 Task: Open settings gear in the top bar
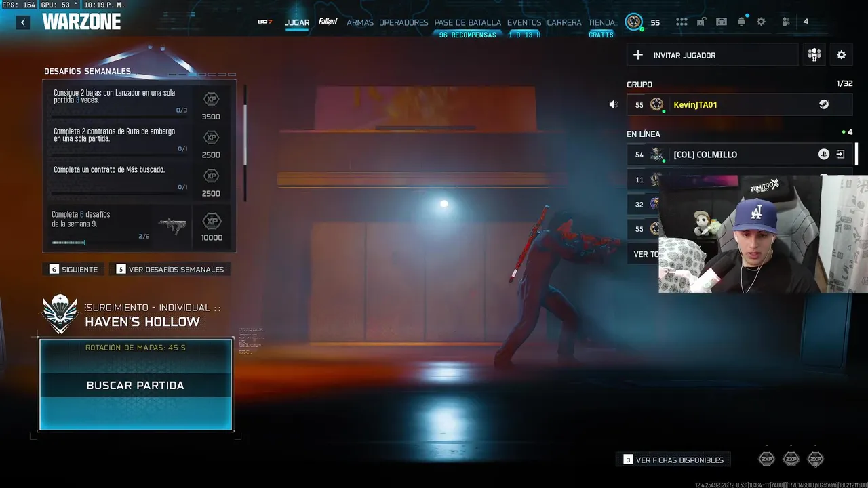click(x=761, y=22)
